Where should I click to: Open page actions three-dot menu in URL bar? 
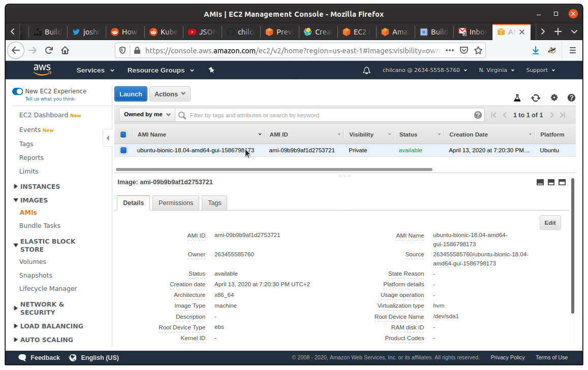[x=450, y=51]
